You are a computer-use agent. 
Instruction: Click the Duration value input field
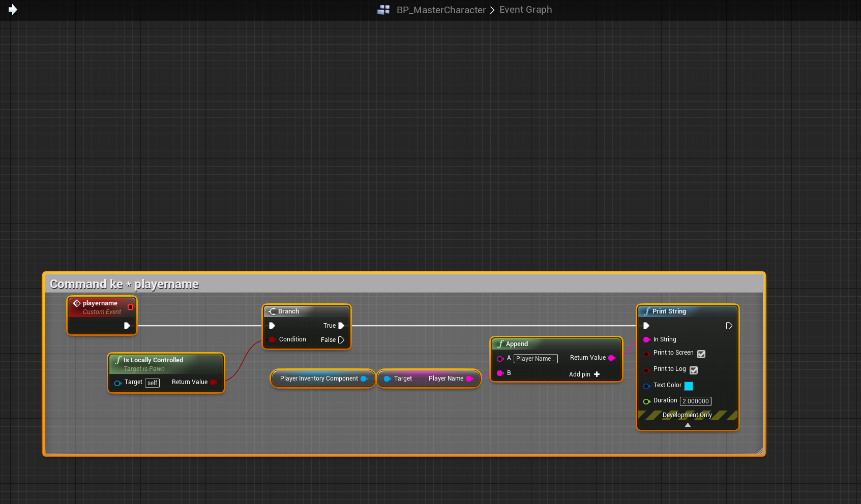695,401
